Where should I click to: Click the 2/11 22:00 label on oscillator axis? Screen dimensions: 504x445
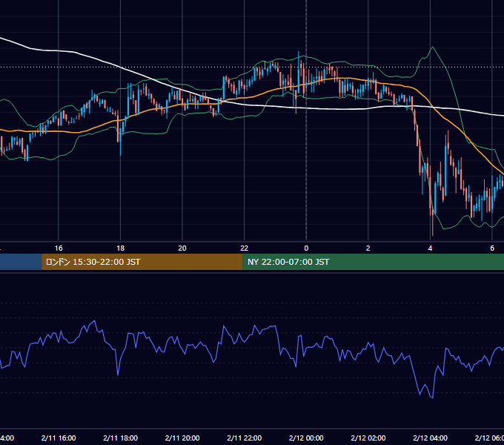pos(245,438)
